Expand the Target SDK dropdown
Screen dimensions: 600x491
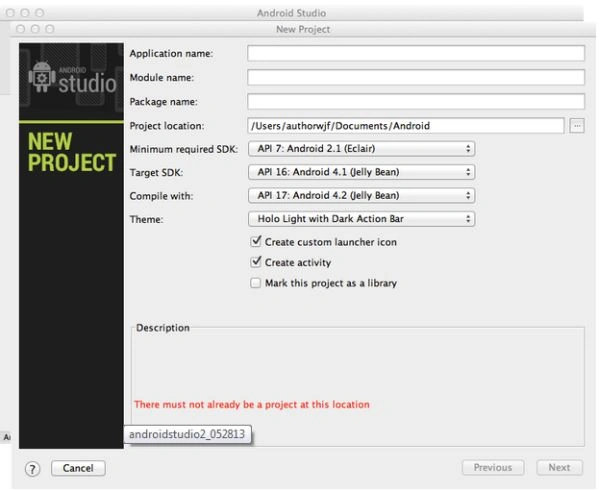362,172
